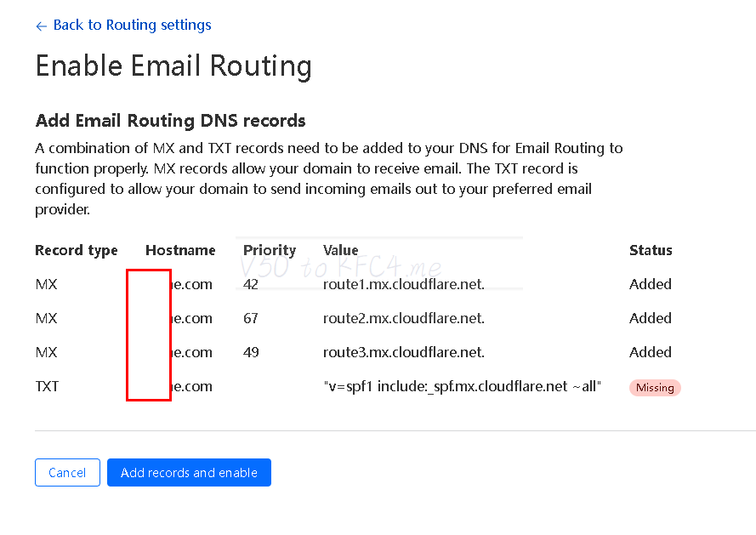The image size is (756, 535).
Task: Click priority 67 in the table
Action: point(251,318)
